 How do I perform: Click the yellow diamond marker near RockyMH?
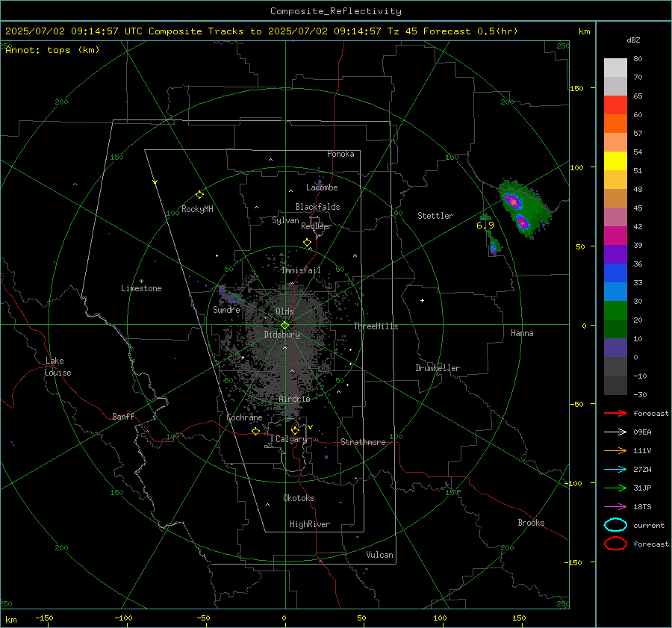[199, 195]
